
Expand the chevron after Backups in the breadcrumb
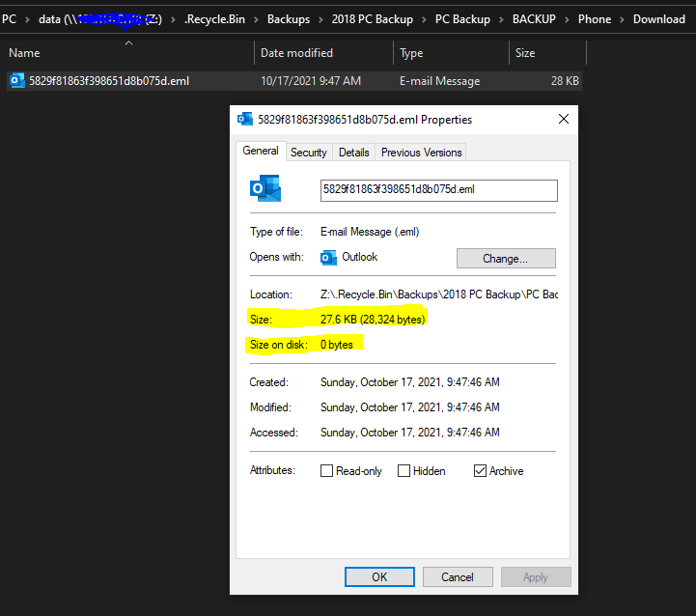(x=320, y=19)
